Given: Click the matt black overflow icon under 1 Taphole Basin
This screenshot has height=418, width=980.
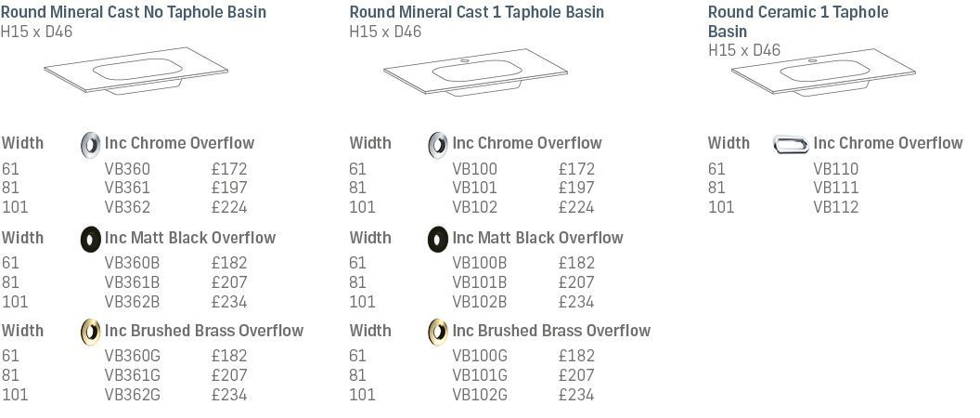Looking at the screenshot, I should [x=437, y=239].
